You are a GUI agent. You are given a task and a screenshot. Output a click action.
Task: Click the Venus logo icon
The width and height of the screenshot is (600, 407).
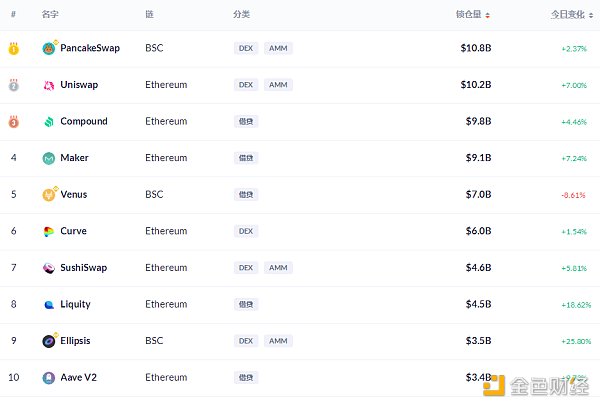click(x=49, y=195)
